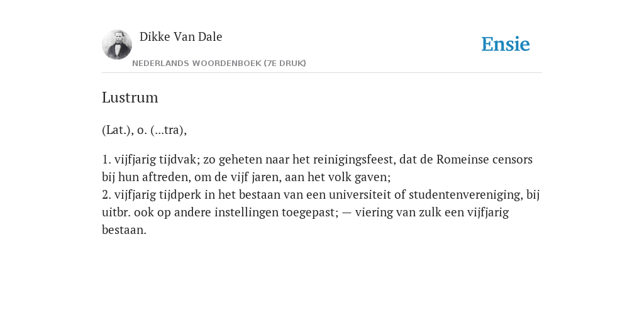
Task: Click the numeral "1." starting the first definition
Action: point(106,159)
